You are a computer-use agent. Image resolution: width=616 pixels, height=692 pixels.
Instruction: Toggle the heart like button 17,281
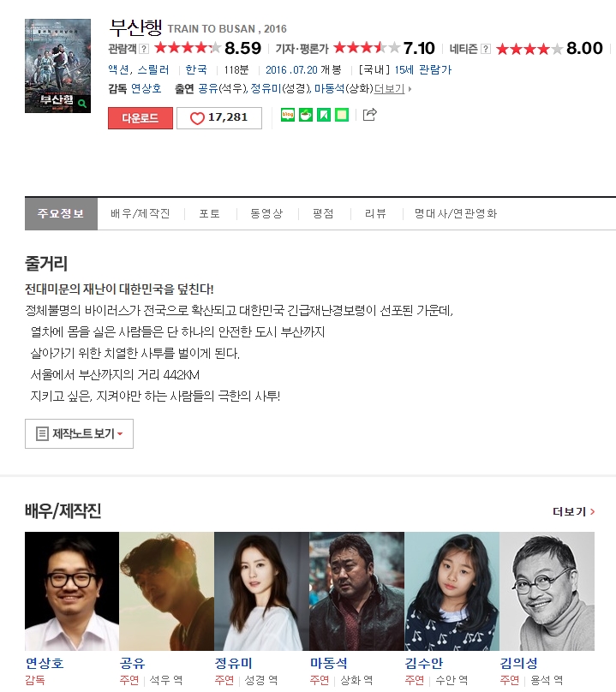219,118
